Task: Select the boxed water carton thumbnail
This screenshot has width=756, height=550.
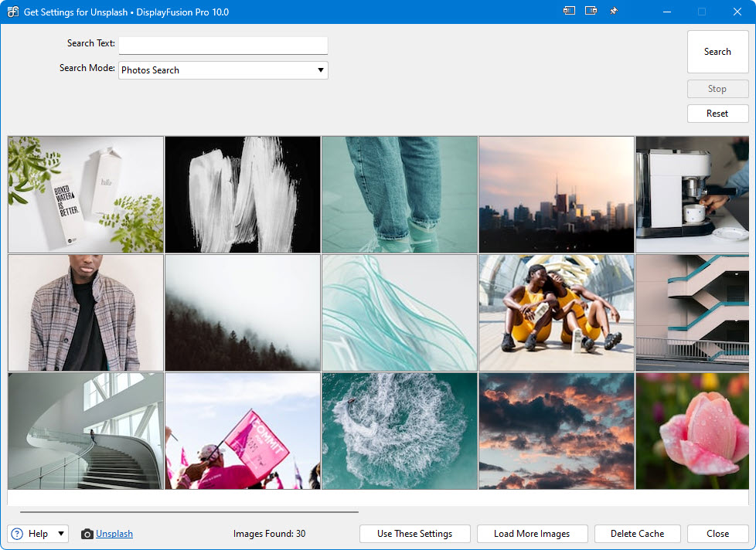Action: tap(86, 195)
